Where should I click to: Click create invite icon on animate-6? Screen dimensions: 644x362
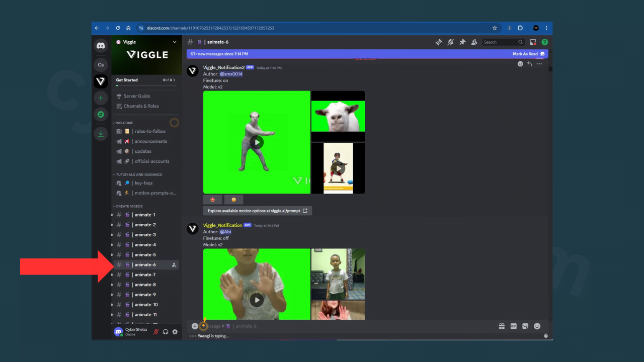(x=174, y=265)
